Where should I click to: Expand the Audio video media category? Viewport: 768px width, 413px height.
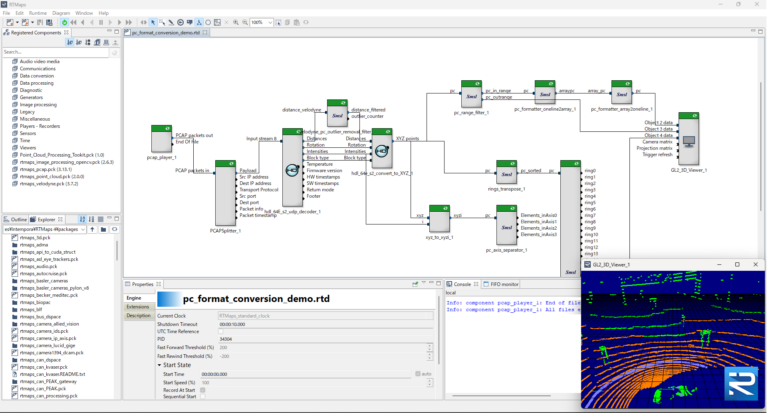coord(39,61)
